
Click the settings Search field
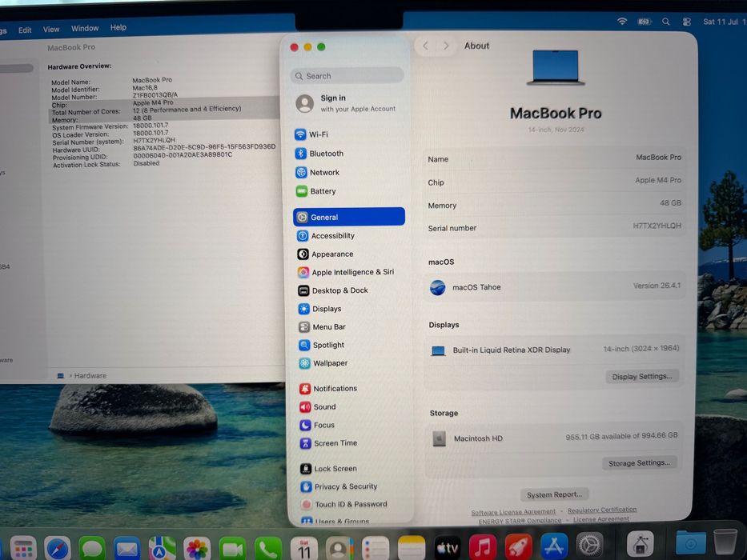tap(347, 76)
